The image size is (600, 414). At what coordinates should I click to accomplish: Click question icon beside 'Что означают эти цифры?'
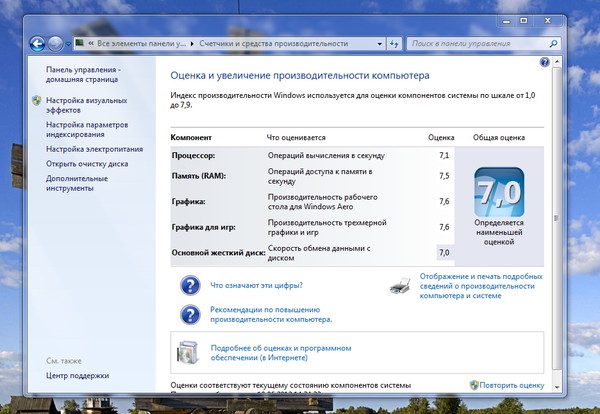pos(190,285)
